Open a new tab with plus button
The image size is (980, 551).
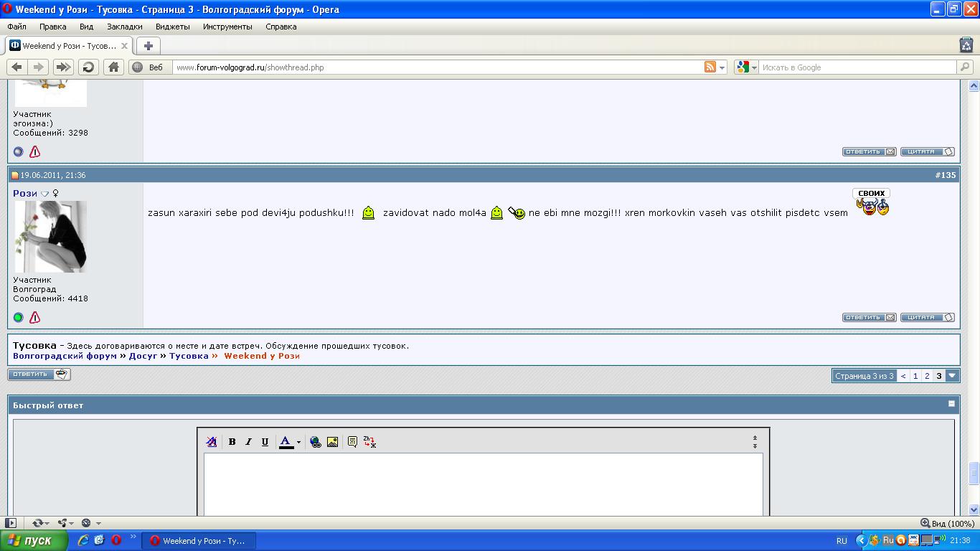149,46
